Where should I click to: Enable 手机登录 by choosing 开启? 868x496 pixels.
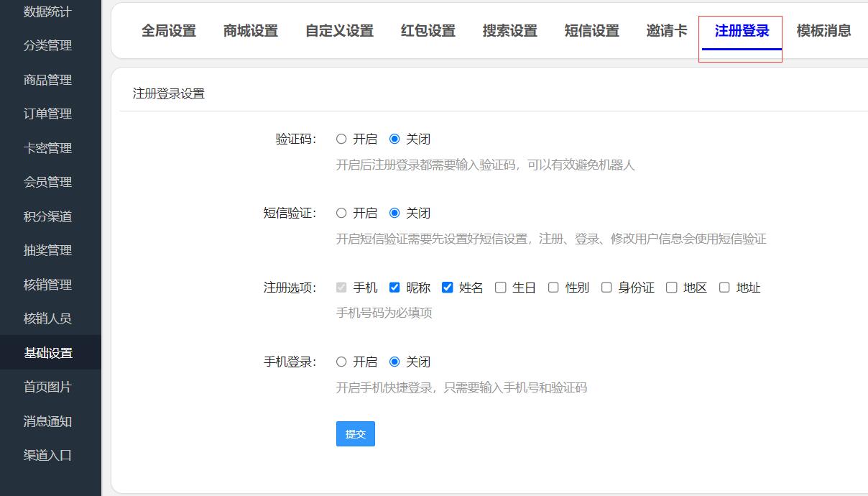coord(341,362)
